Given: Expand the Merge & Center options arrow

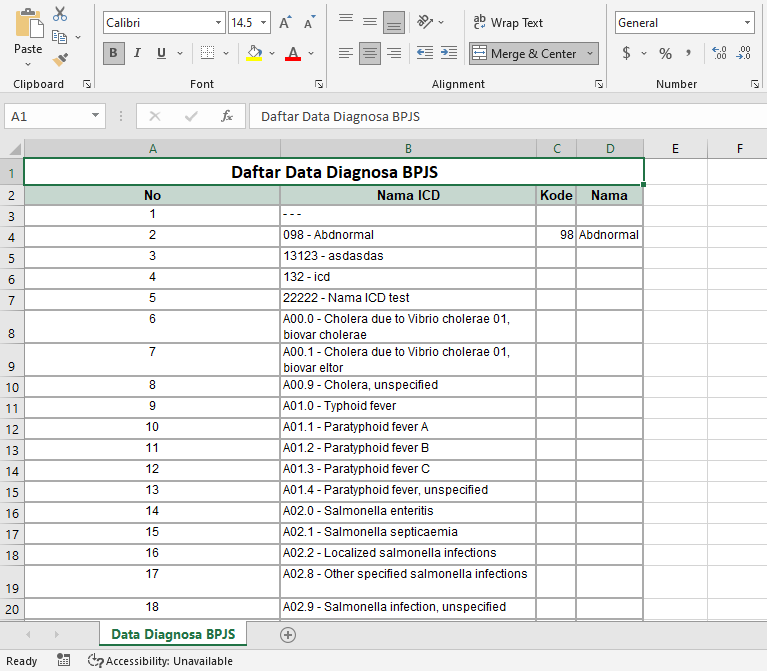Looking at the screenshot, I should (590, 53).
